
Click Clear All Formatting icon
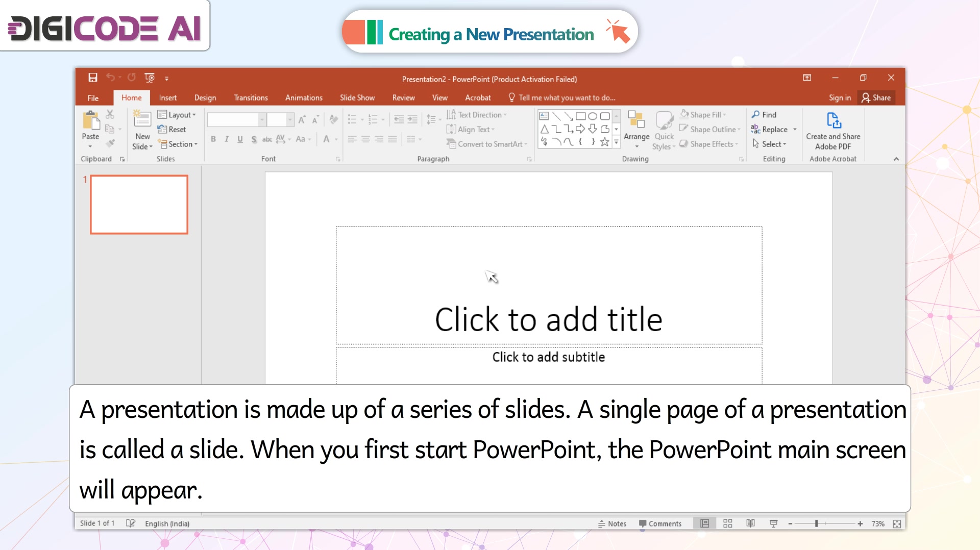(x=334, y=119)
